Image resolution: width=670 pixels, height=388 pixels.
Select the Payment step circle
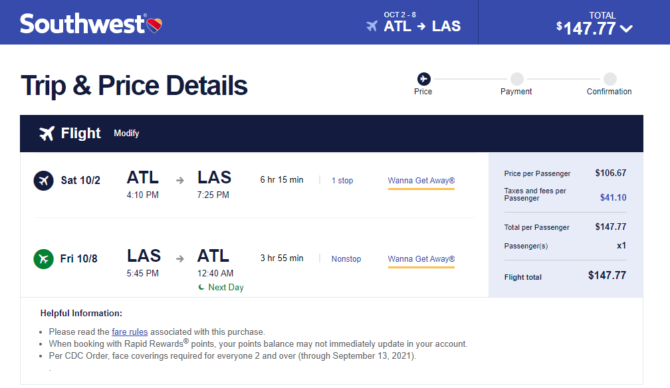[x=517, y=79]
